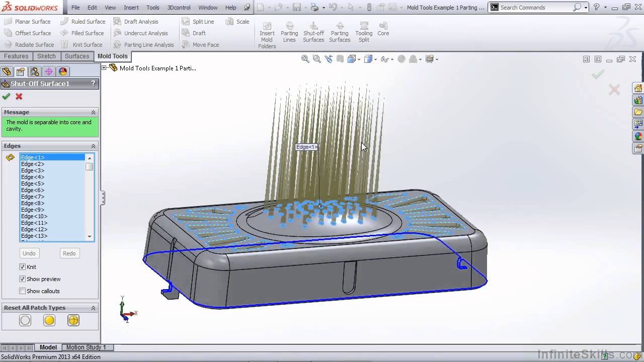This screenshot has height=362, width=644.
Task: Open the Insert Mold Folders tool
Action: pos(267,35)
